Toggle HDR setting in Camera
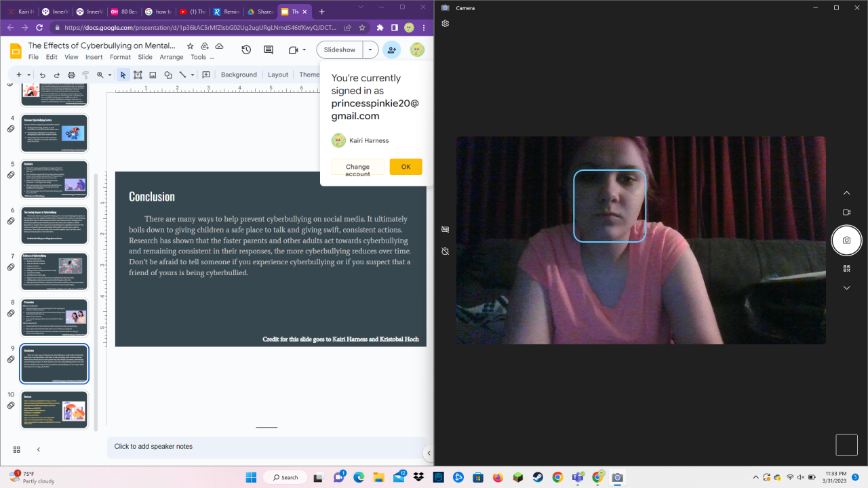This screenshot has height=488, width=868. click(445, 230)
